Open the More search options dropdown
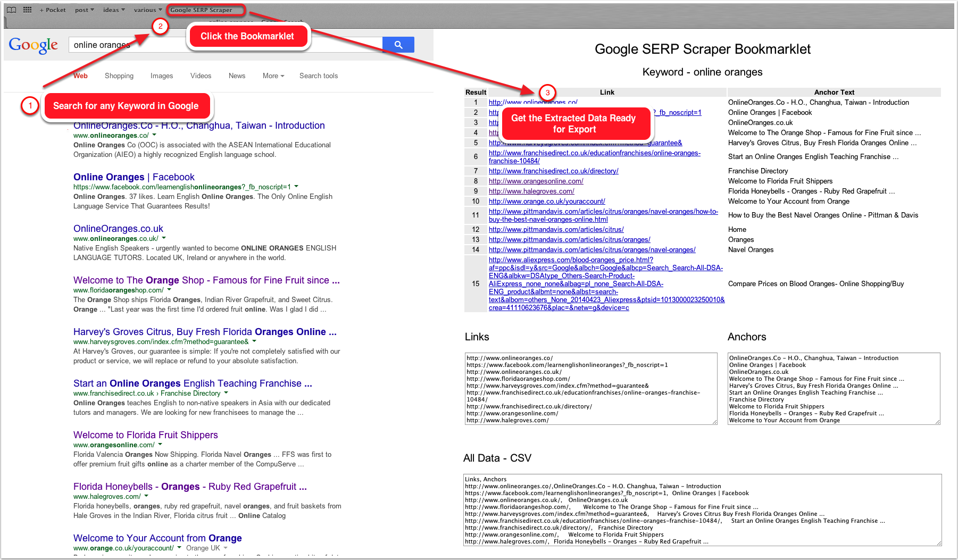The height and width of the screenshot is (560, 958). [273, 76]
